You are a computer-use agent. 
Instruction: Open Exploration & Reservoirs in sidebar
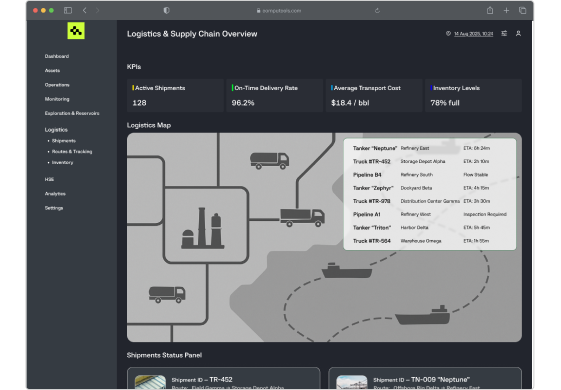click(x=72, y=113)
